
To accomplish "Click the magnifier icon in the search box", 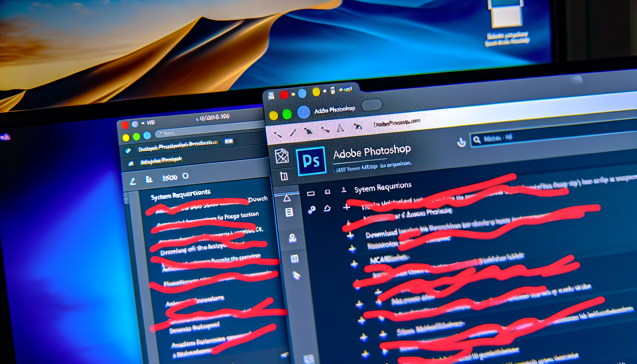I will (x=477, y=140).
